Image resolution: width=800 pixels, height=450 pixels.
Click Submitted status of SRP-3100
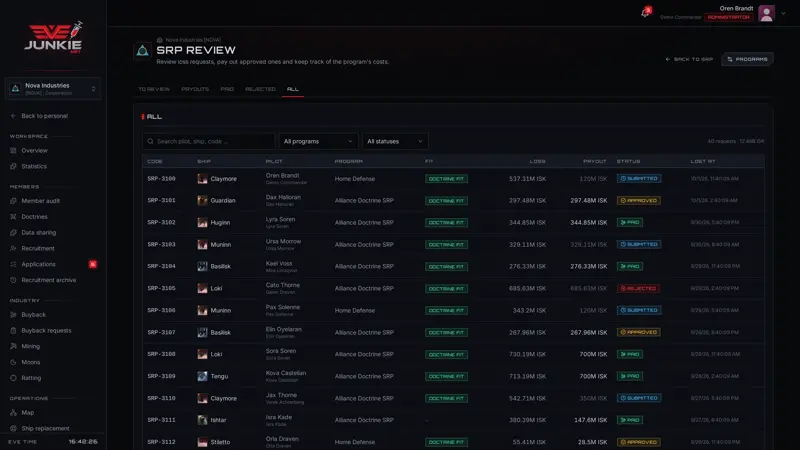[x=639, y=179]
